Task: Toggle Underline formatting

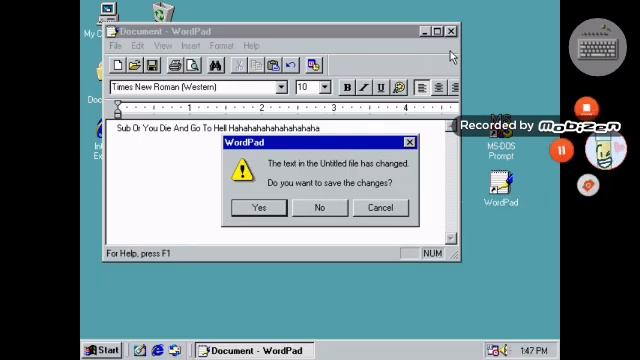Action: coord(380,87)
